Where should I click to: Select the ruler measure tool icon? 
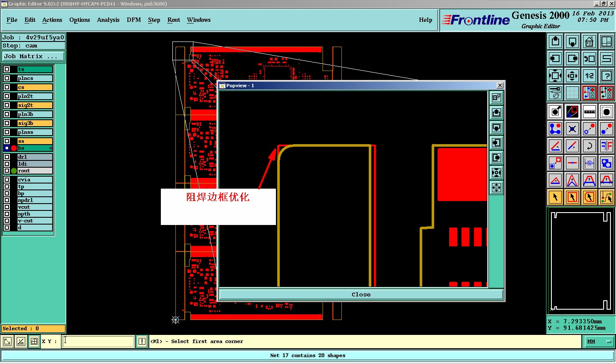coord(589,112)
